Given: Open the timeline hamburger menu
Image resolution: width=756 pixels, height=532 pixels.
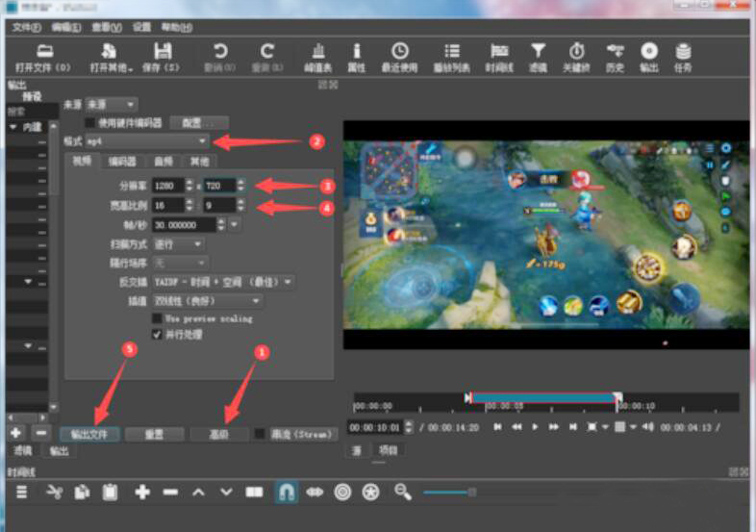Looking at the screenshot, I should 22,493.
